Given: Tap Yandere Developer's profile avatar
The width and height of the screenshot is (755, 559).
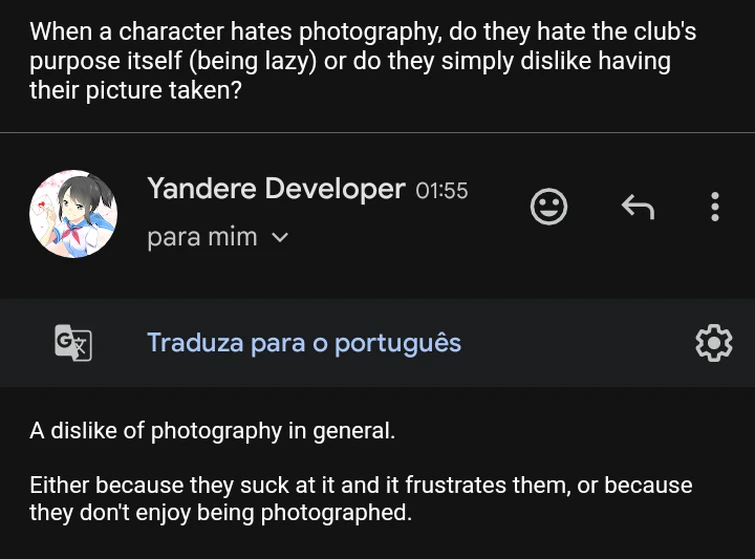Looking at the screenshot, I should [73, 213].
